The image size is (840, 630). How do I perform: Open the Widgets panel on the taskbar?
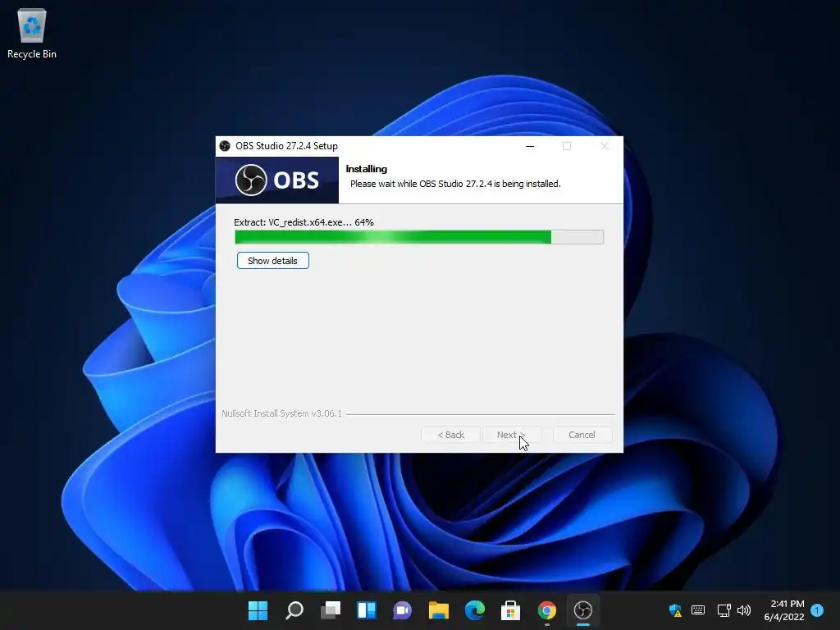click(367, 610)
